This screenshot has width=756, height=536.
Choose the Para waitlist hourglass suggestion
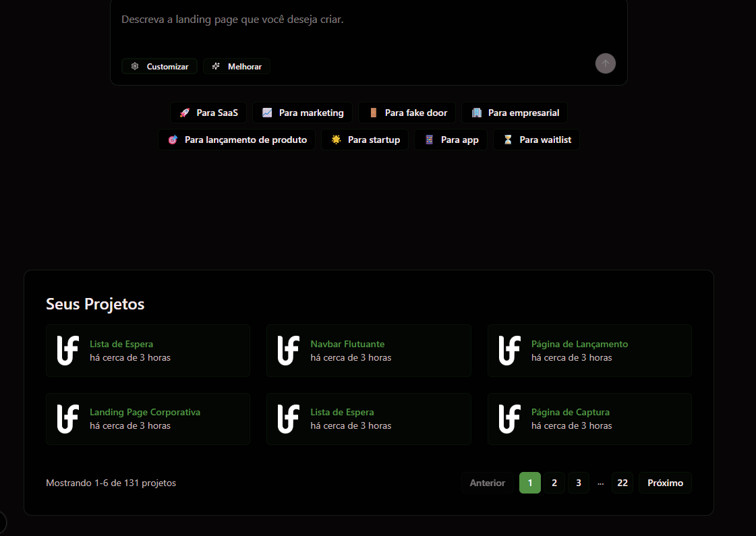pyautogui.click(x=536, y=140)
